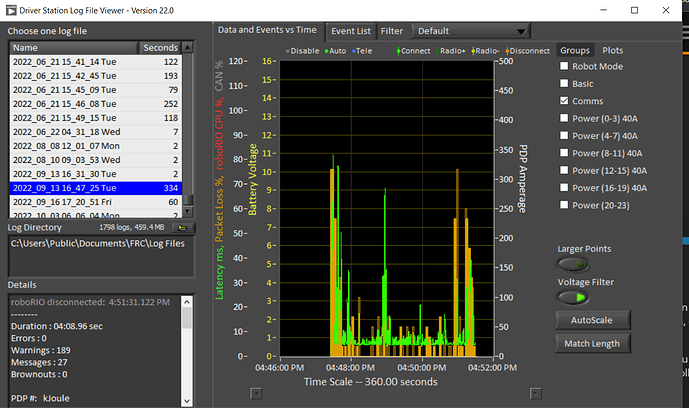Enable the Basic group checkbox
The width and height of the screenshot is (689, 408).
(x=564, y=83)
